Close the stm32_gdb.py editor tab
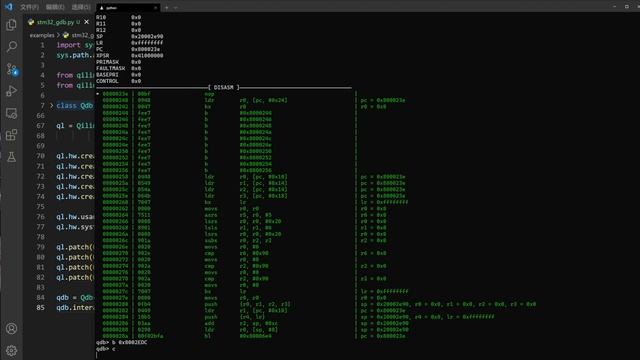This screenshot has width=640, height=360. coord(87,22)
